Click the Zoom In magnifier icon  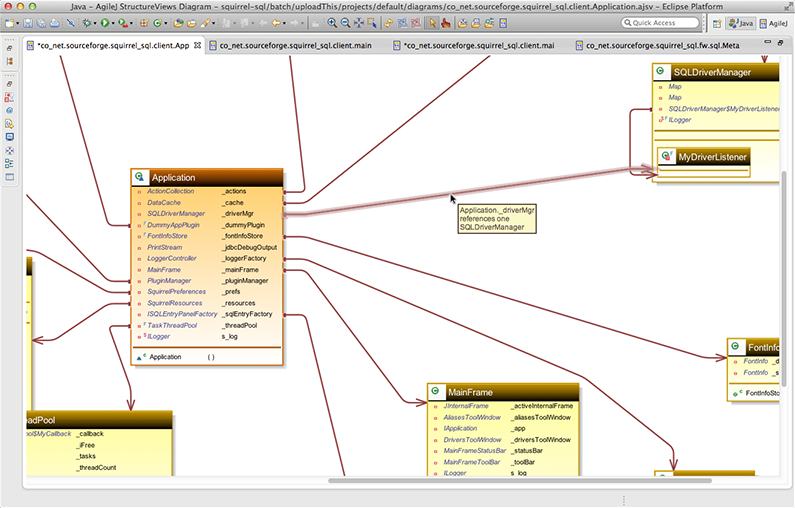[332, 23]
